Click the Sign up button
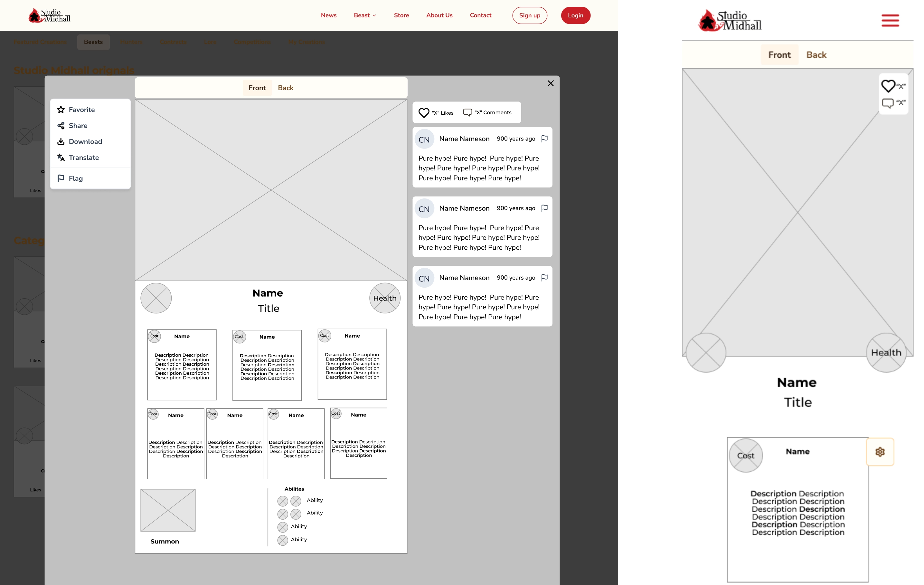This screenshot has width=924, height=585. click(530, 15)
